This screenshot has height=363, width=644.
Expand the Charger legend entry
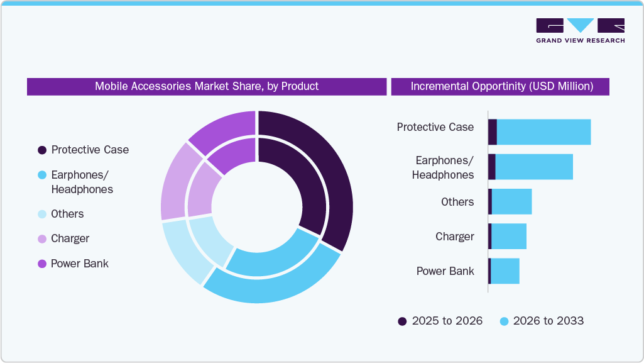71,238
